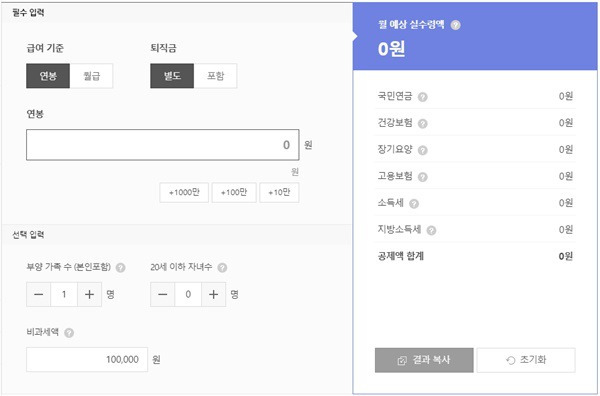Screen dimensions: 600x396
Task: Open help icon for 비과세액
Action: tap(69, 333)
